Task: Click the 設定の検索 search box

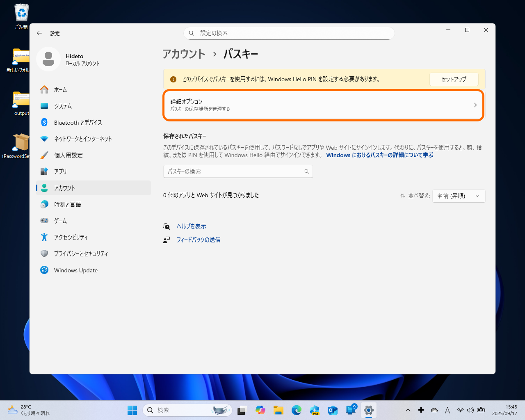Action: point(289,33)
